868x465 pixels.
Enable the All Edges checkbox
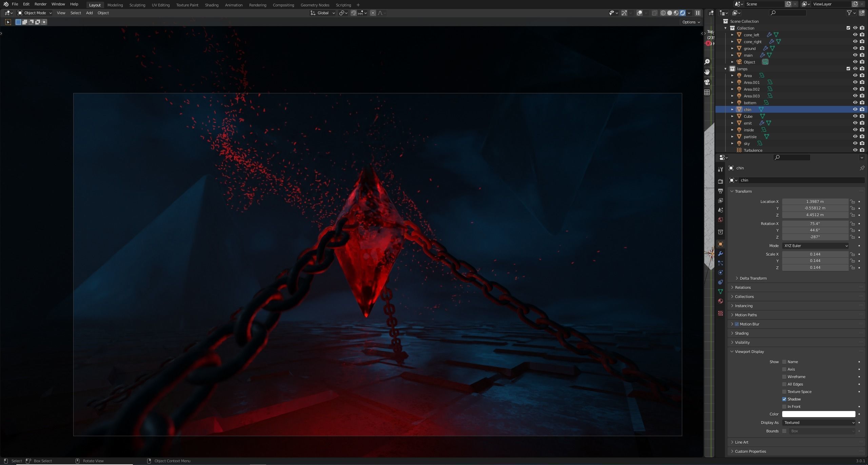tap(784, 384)
